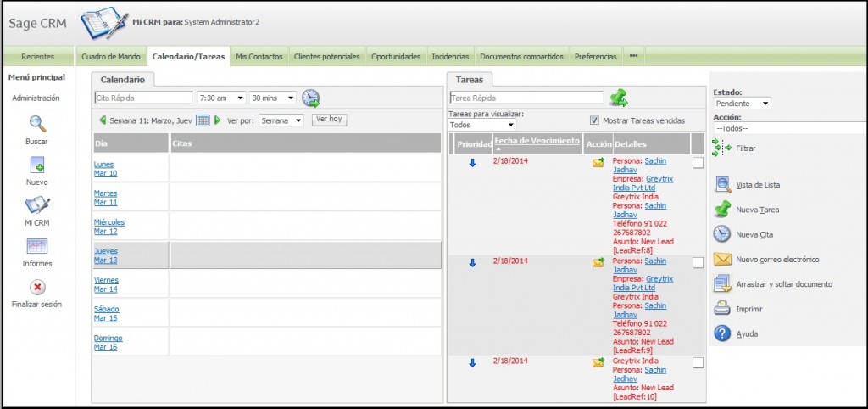This screenshot has height=409, width=868.
Task: Go to next week green arrow
Action: [x=217, y=120]
